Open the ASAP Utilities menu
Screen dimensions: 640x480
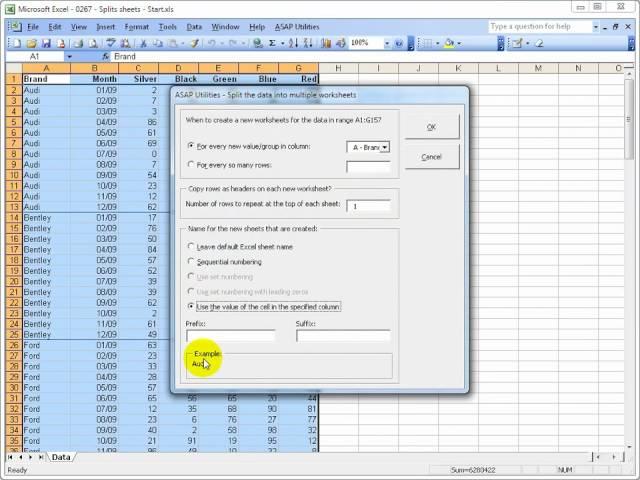tap(297, 27)
